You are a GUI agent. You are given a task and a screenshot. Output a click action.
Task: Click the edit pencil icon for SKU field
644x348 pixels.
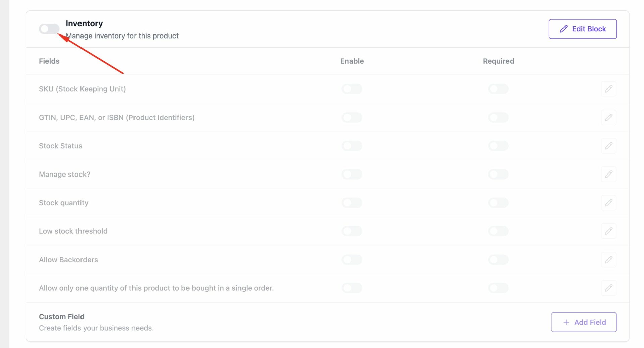pos(609,89)
